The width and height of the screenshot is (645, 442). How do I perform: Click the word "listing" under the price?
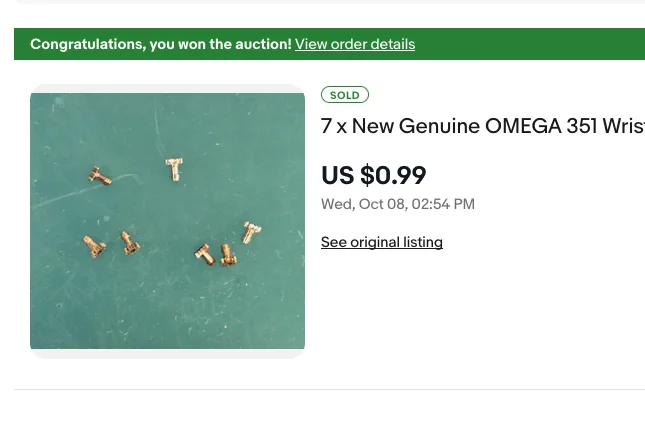coord(419,242)
